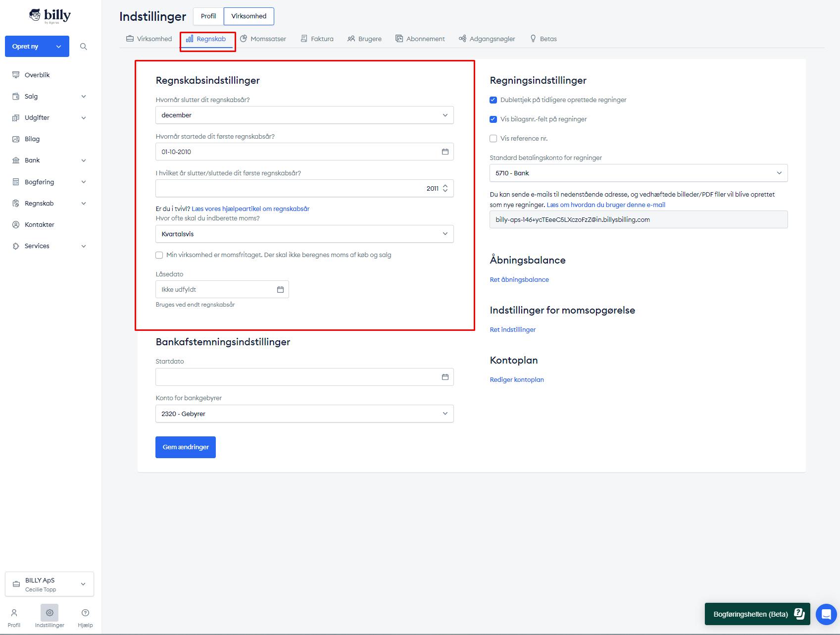Open the Brugere tab
This screenshot has height=635, width=840.
click(364, 39)
